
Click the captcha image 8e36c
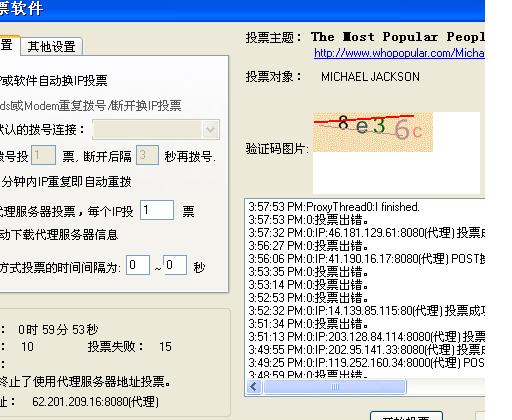(373, 132)
